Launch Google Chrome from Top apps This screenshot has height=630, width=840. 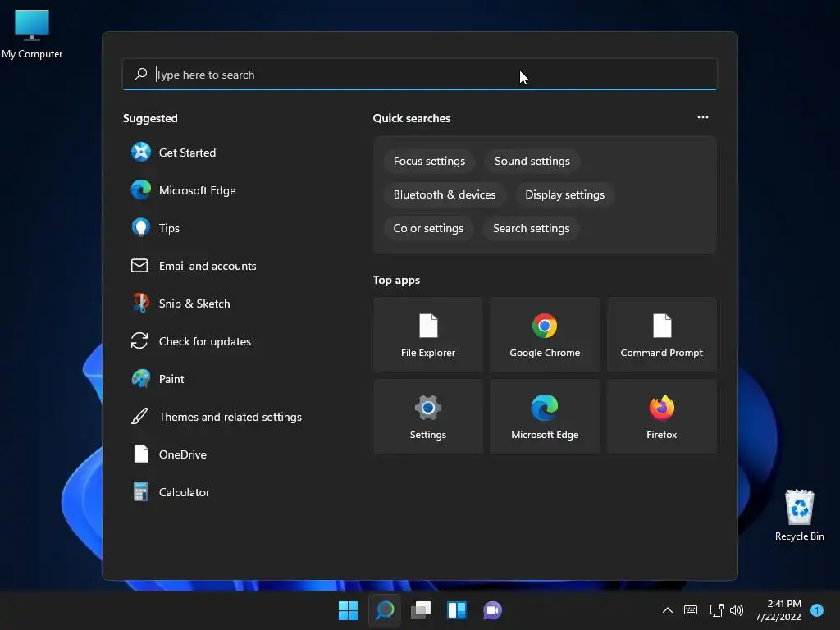(x=545, y=335)
